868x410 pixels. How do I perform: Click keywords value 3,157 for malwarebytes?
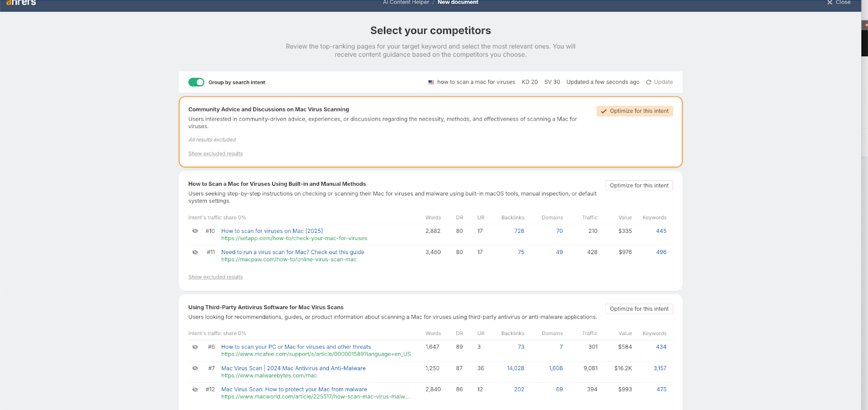(x=660, y=368)
